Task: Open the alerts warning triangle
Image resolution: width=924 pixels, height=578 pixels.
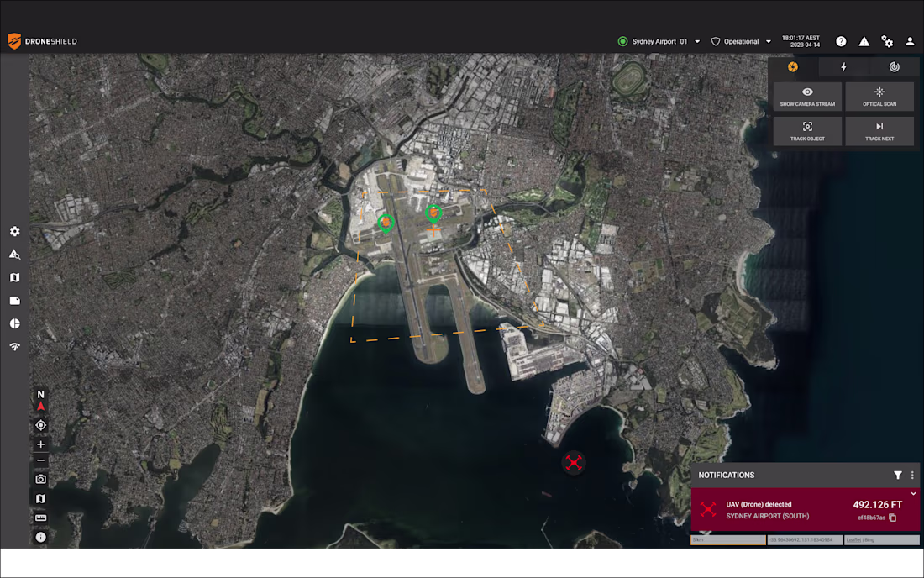Action: coord(864,41)
